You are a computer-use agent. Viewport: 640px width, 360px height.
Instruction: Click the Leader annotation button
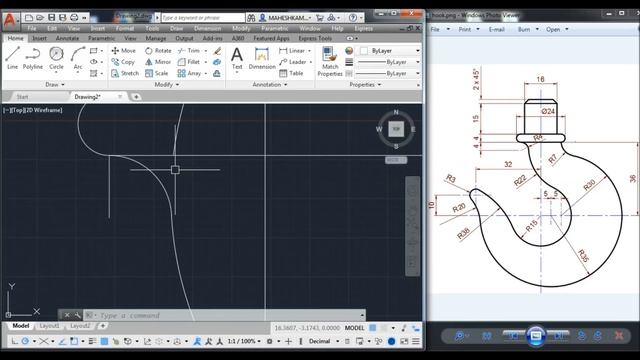[x=293, y=62]
